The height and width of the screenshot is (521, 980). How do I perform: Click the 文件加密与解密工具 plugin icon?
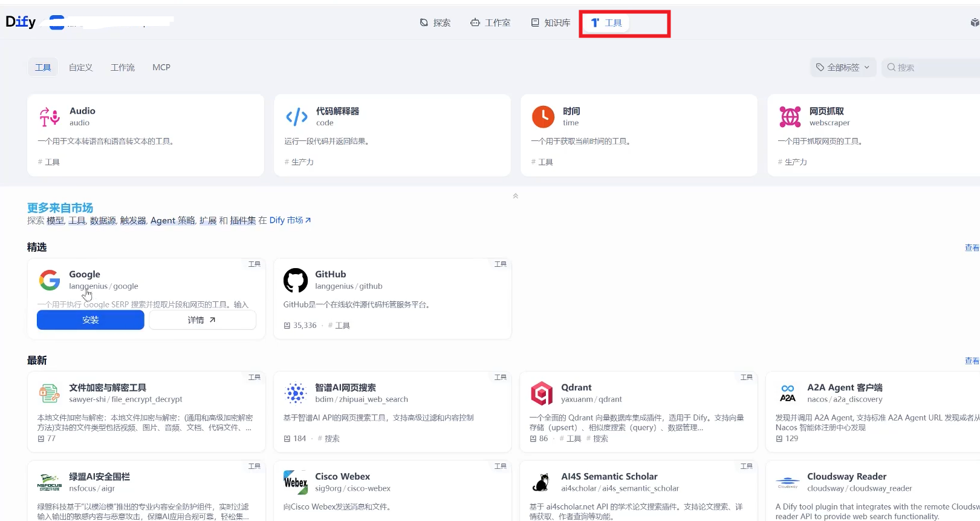pyautogui.click(x=50, y=393)
